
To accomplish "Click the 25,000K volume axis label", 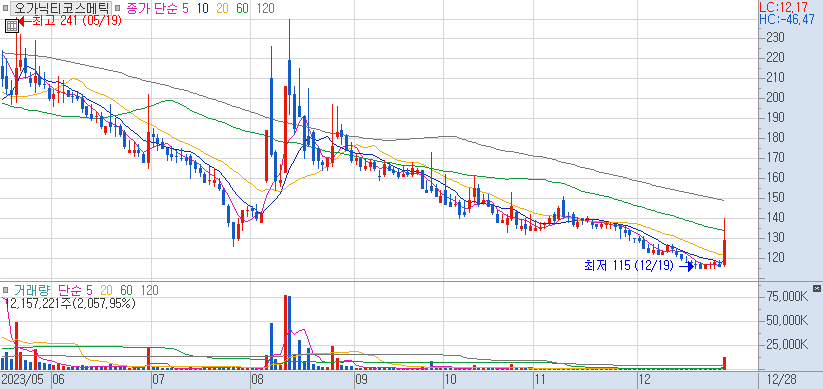I will 787,344.
